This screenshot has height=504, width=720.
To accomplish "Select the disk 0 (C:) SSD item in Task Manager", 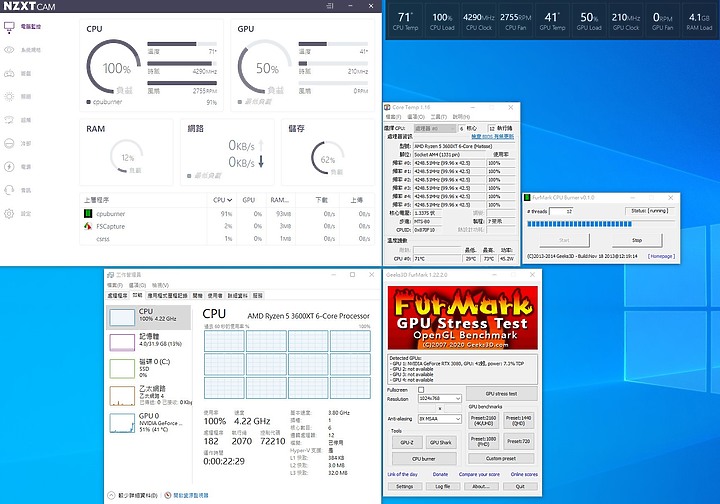I will pos(149,368).
